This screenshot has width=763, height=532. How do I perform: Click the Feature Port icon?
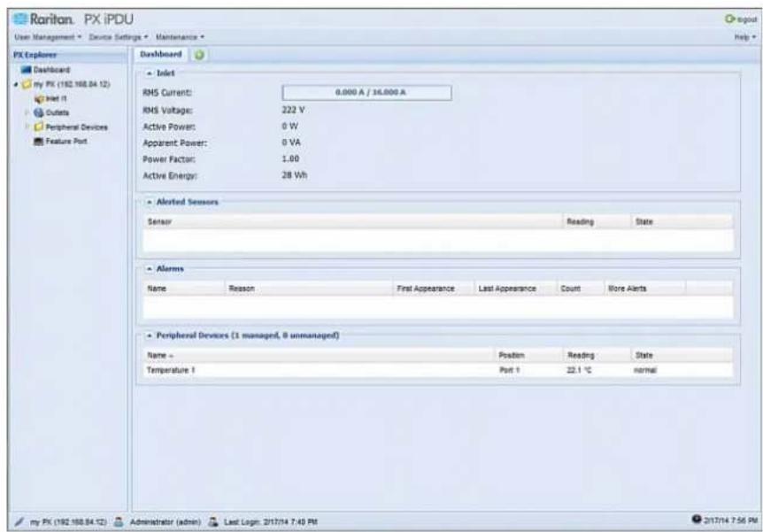(38, 141)
